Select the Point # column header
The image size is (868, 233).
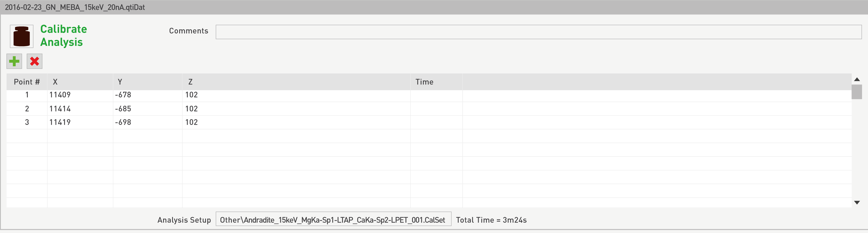click(x=27, y=82)
